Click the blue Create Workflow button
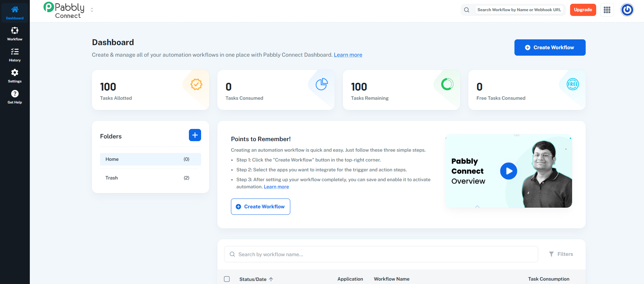Image resolution: width=644 pixels, height=284 pixels. (x=550, y=48)
